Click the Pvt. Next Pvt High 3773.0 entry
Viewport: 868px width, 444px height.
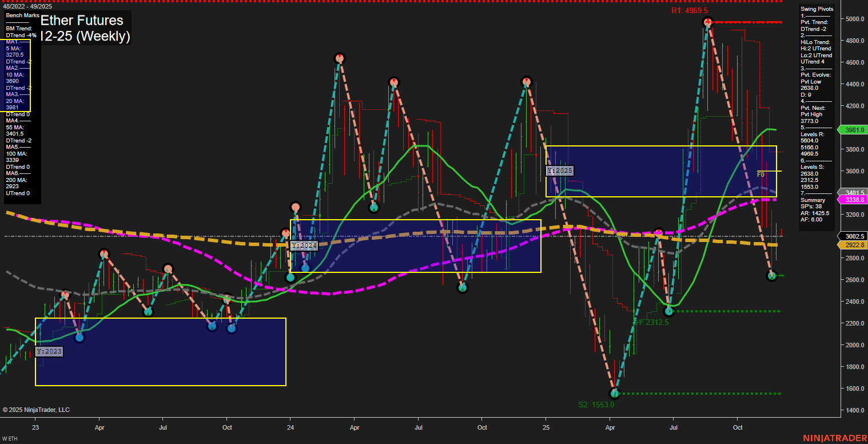click(815, 114)
